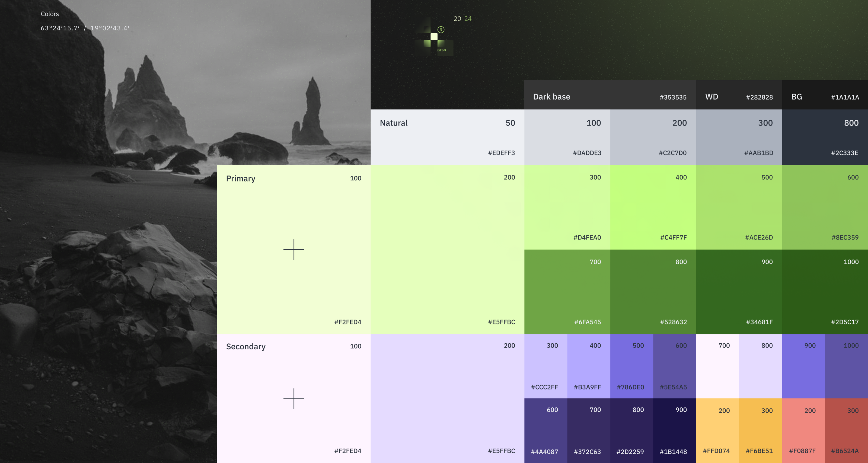
Task: Click the Colors title text
Action: click(50, 14)
